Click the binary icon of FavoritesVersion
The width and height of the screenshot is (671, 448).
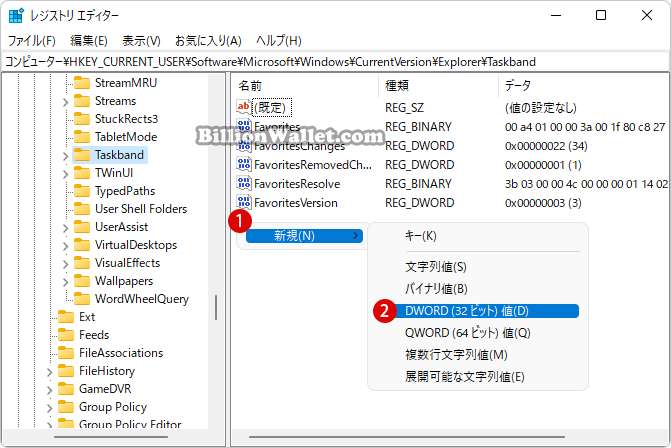click(244, 202)
